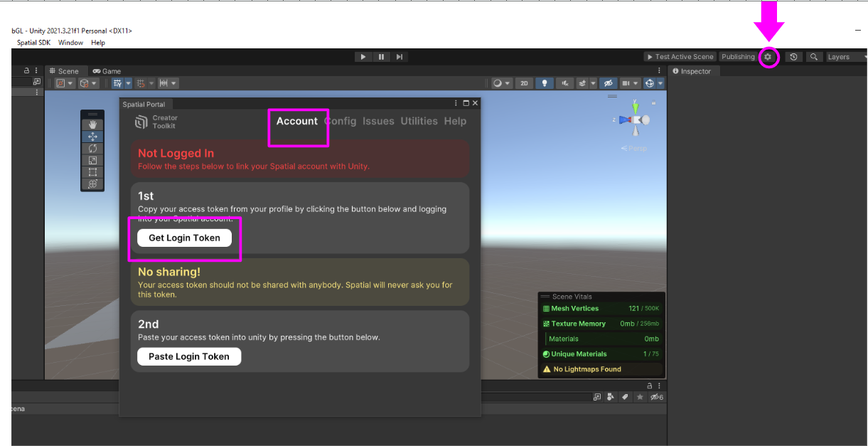The width and height of the screenshot is (868, 446).
Task: Open the Layers dropdown
Action: 845,57
